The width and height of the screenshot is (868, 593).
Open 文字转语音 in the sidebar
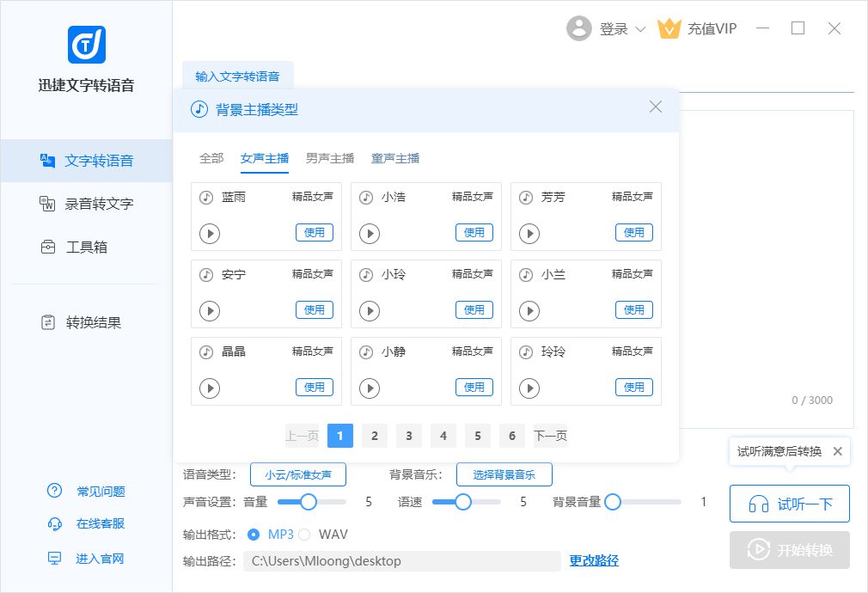click(x=86, y=161)
